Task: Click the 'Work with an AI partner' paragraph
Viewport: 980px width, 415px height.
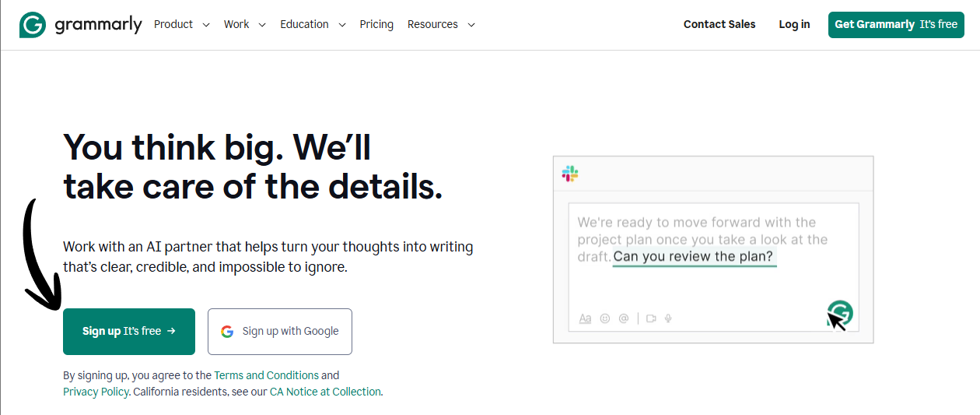Action: (268, 257)
